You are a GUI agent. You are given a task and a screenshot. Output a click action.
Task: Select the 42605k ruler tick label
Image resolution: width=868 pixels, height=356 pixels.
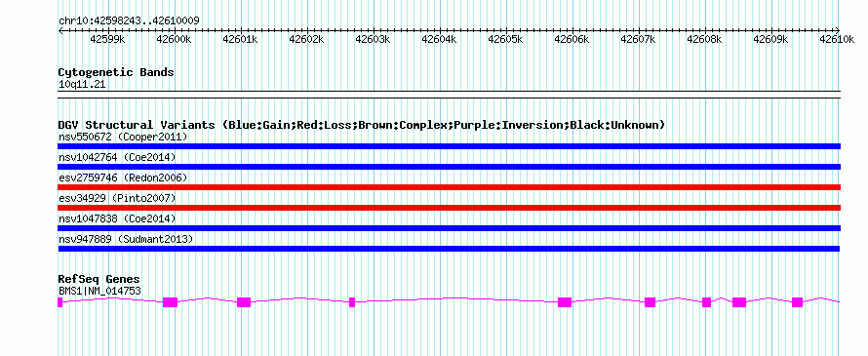pos(505,39)
